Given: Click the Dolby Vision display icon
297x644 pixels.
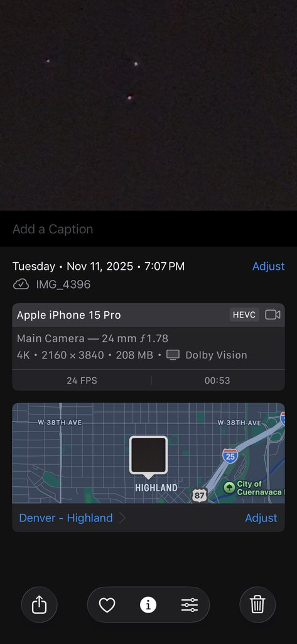Looking at the screenshot, I should click(x=173, y=355).
